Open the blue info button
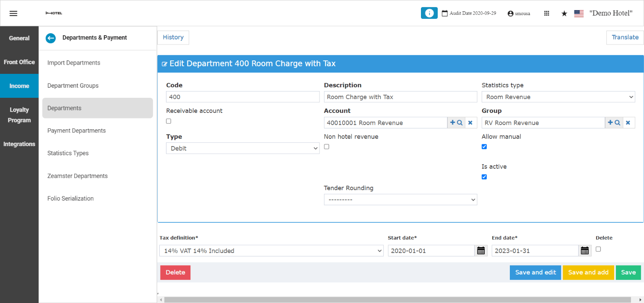The height and width of the screenshot is (303, 644). coord(429,13)
